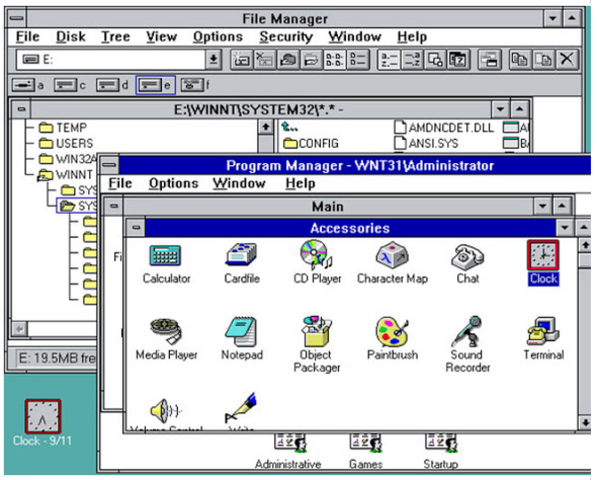The image size is (597, 480).
Task: Open a New Window via toolbar icon
Action: point(489,60)
